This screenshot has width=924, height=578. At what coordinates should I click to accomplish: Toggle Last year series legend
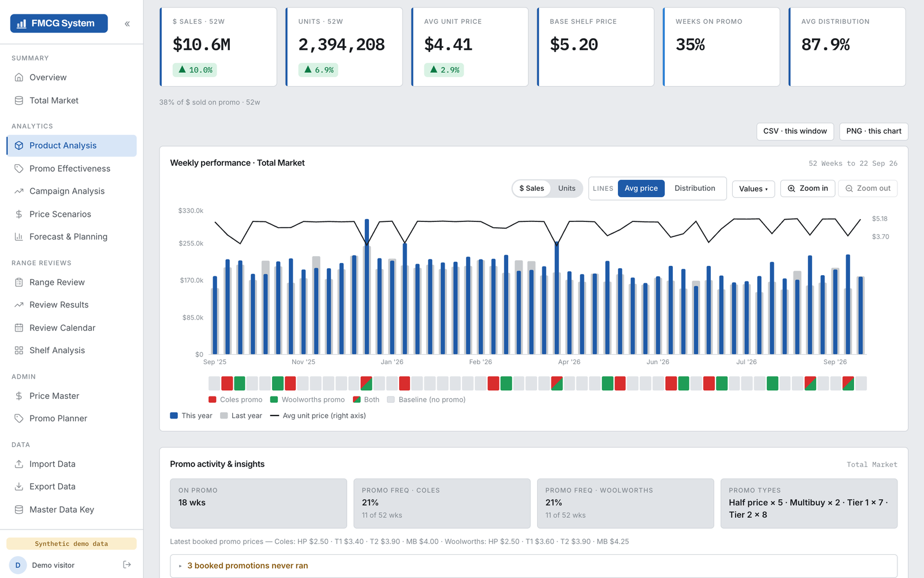241,416
